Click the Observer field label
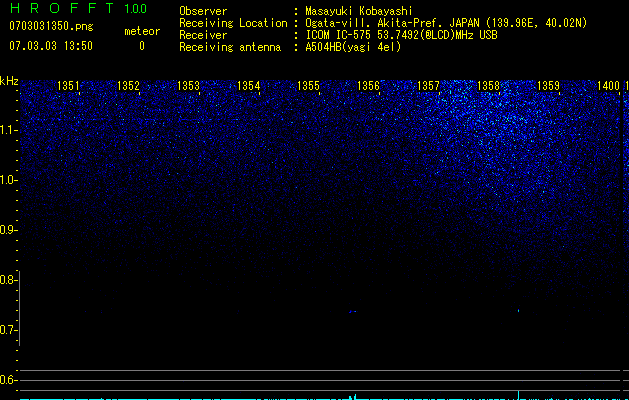The width and height of the screenshot is (629, 400). tap(203, 11)
